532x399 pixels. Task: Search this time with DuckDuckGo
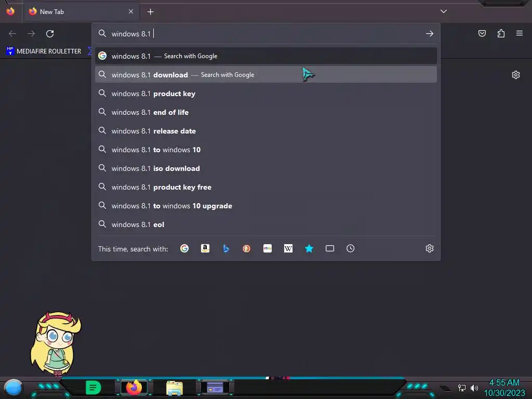tap(247, 248)
